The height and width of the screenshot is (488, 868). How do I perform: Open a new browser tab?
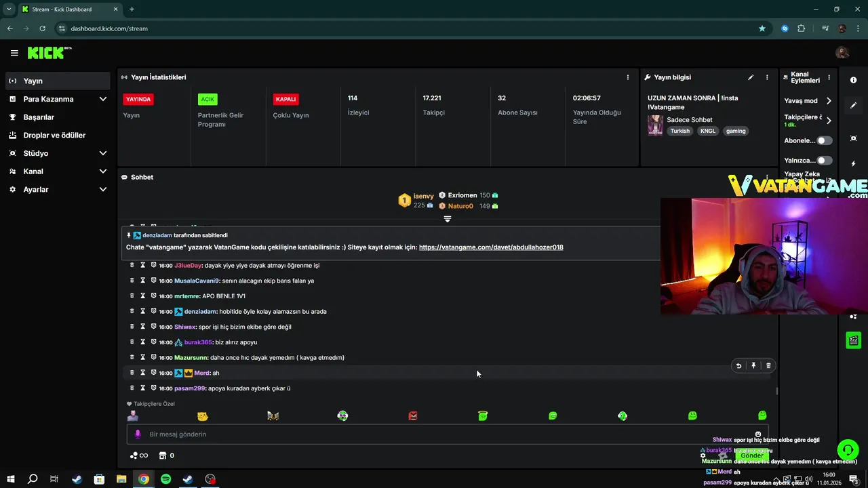point(132,9)
